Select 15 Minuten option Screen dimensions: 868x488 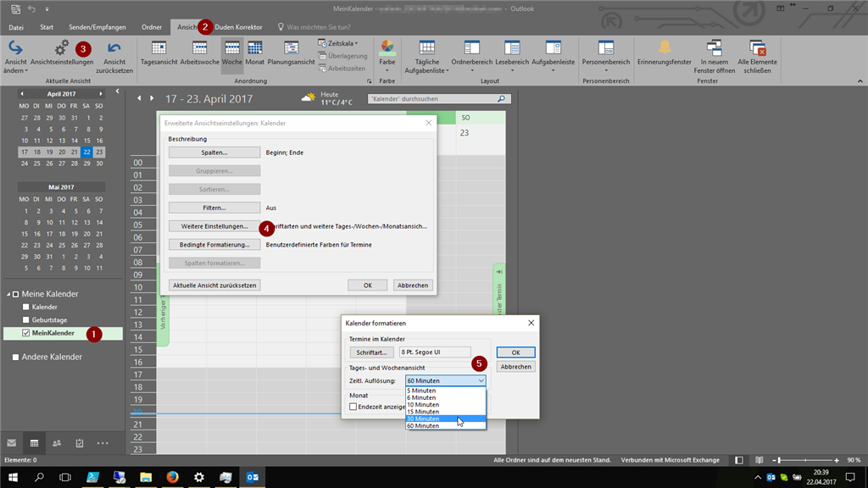446,412
